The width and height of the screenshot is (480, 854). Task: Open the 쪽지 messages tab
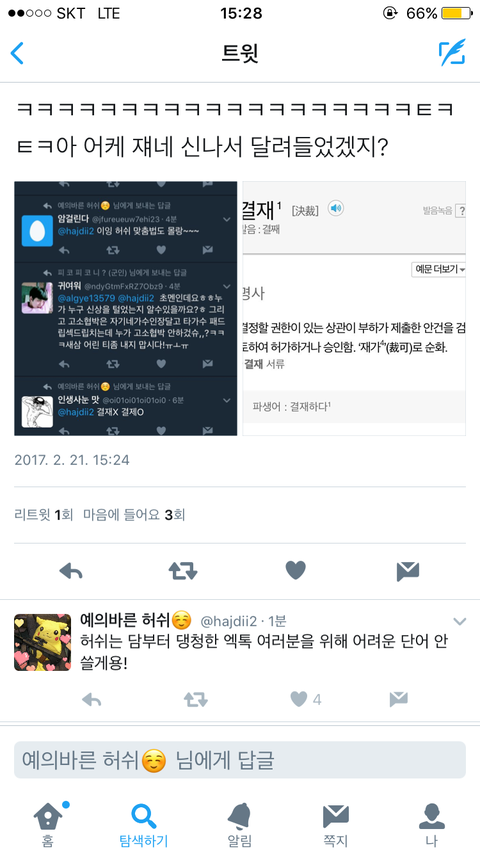[336, 824]
